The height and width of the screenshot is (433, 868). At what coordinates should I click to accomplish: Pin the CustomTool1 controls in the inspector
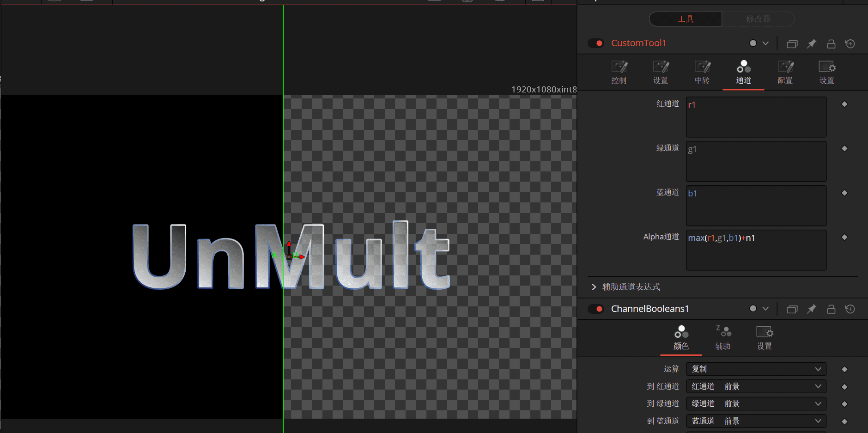click(811, 43)
